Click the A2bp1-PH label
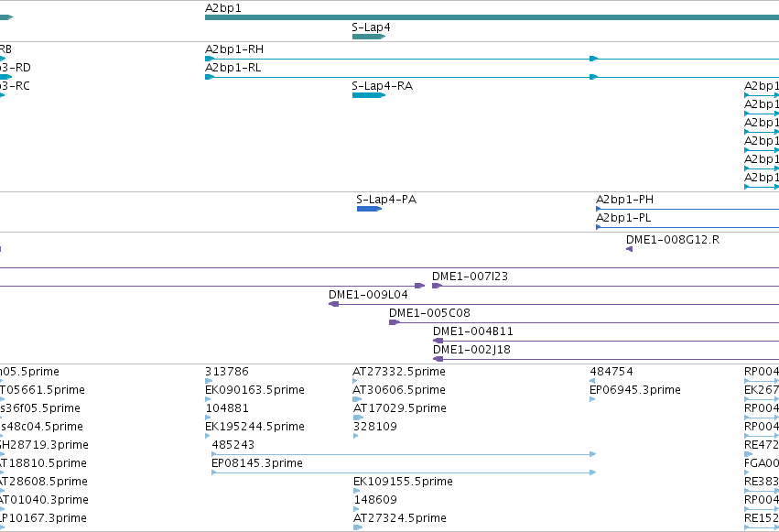Image resolution: width=779 pixels, height=532 pixels. (624, 200)
